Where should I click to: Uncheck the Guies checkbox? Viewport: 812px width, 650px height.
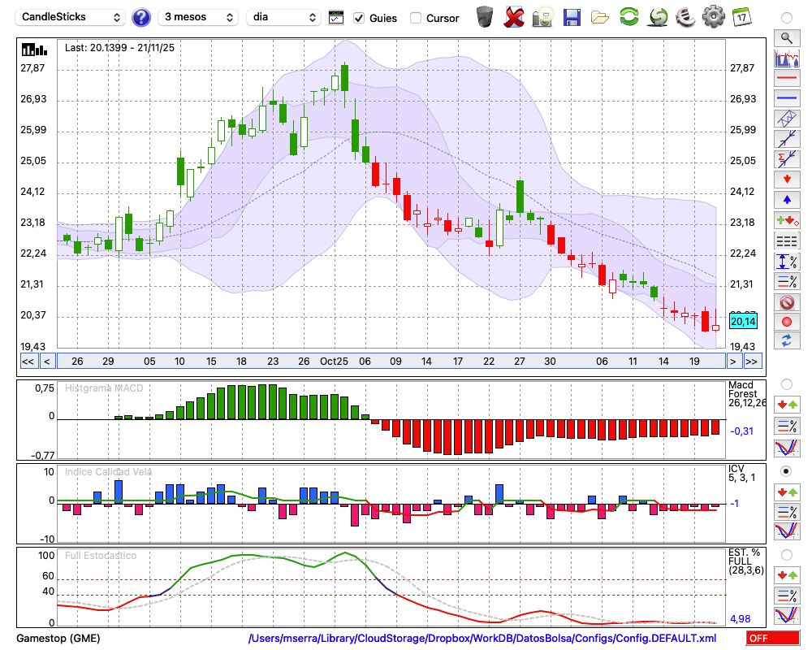point(359,18)
